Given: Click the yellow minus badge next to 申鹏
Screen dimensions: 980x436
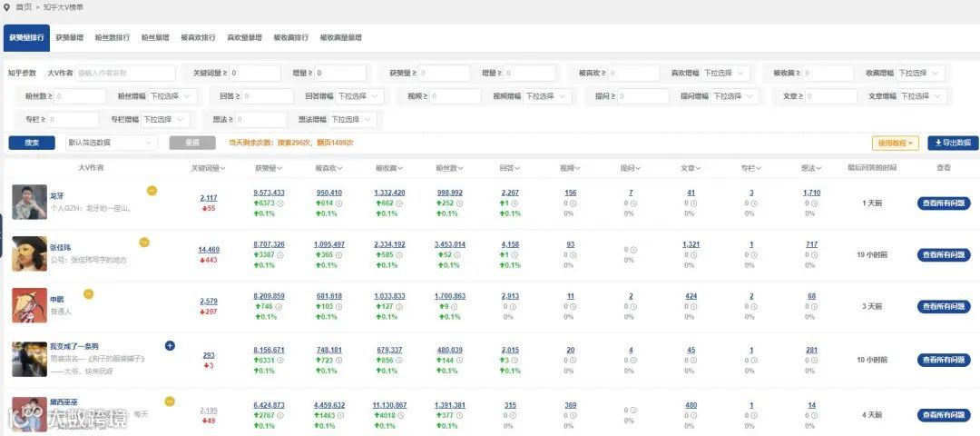Looking at the screenshot, I should pos(88,293).
